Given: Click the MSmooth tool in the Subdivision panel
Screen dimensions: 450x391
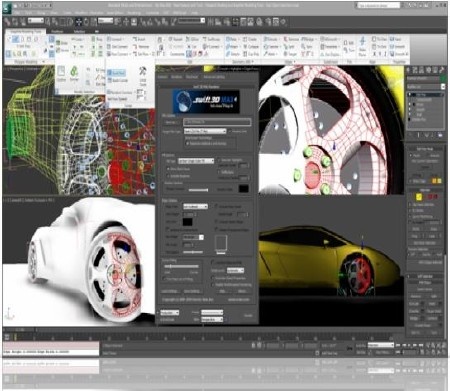Looking at the screenshot, I should tap(329, 39).
